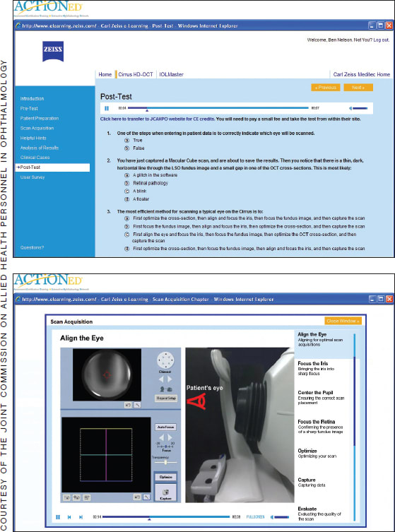Click third icon at fundus viewport bottom-left

tap(87, 497)
